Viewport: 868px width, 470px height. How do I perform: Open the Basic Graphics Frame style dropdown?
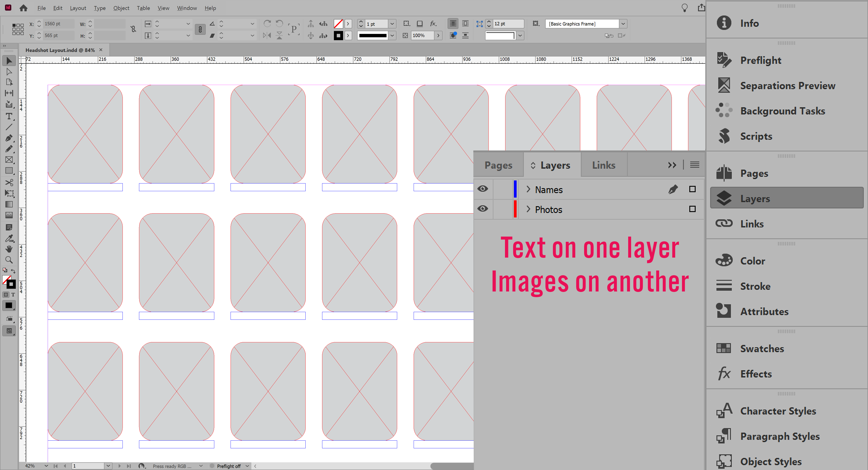[x=623, y=24]
